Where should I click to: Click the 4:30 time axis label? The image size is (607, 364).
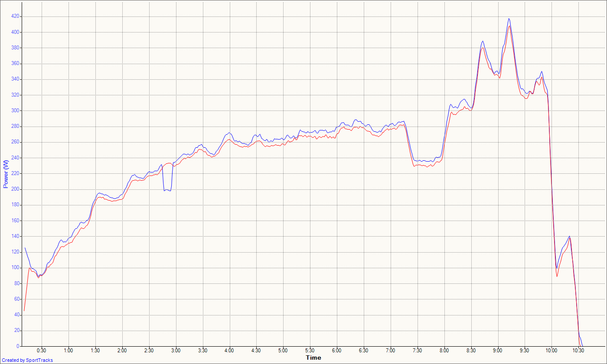(x=256, y=350)
